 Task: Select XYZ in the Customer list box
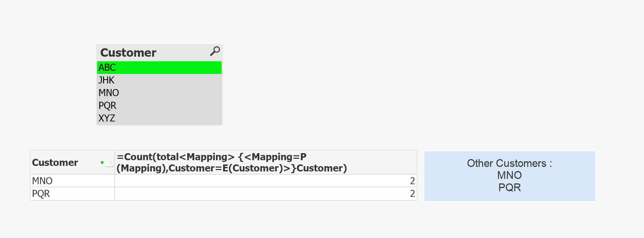pos(107,118)
